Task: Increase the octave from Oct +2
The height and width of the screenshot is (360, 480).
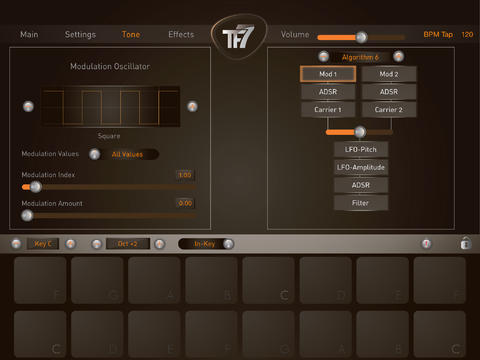Action: point(160,244)
